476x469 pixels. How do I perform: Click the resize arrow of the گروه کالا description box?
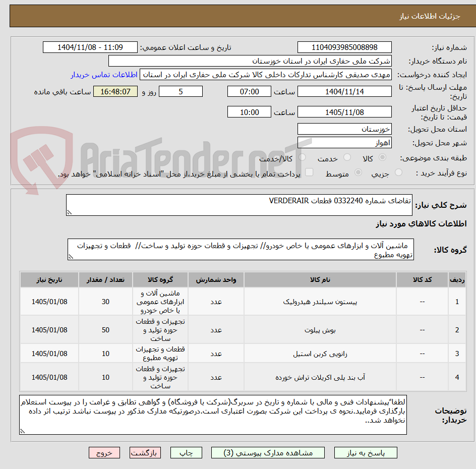pyautogui.click(x=72, y=256)
